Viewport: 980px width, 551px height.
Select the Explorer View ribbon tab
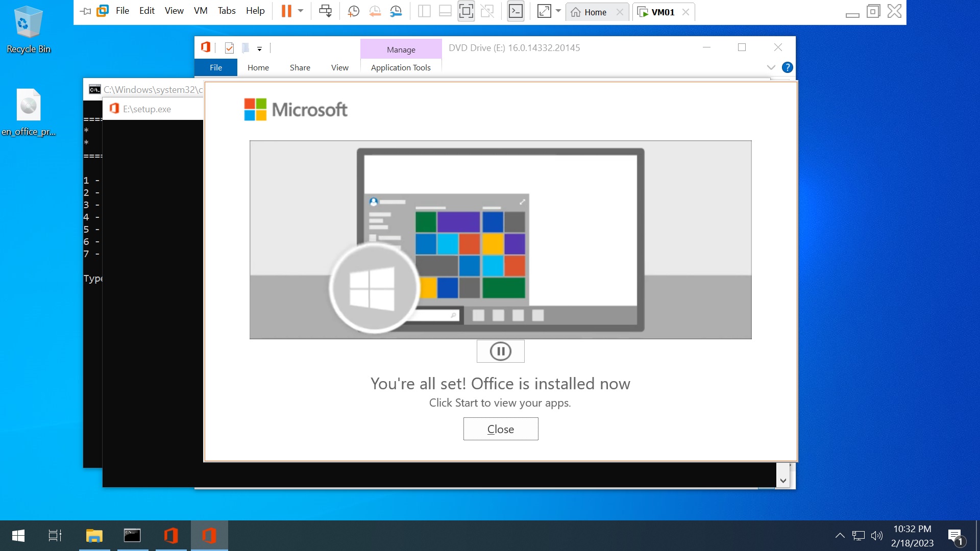[x=340, y=67]
